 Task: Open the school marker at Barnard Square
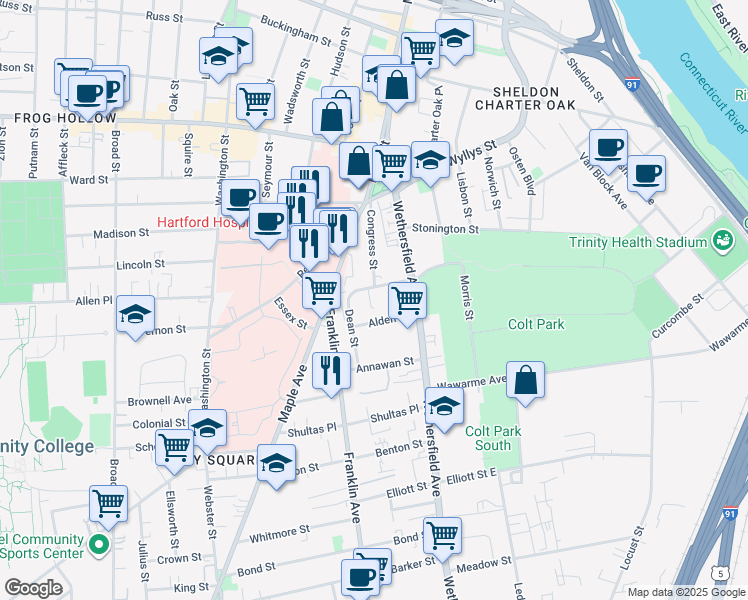click(276, 463)
